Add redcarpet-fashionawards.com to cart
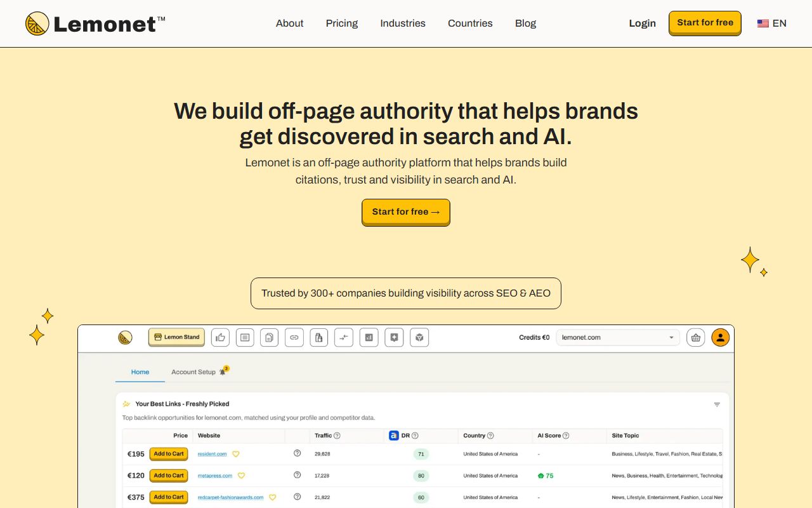The image size is (812, 508). click(x=169, y=497)
